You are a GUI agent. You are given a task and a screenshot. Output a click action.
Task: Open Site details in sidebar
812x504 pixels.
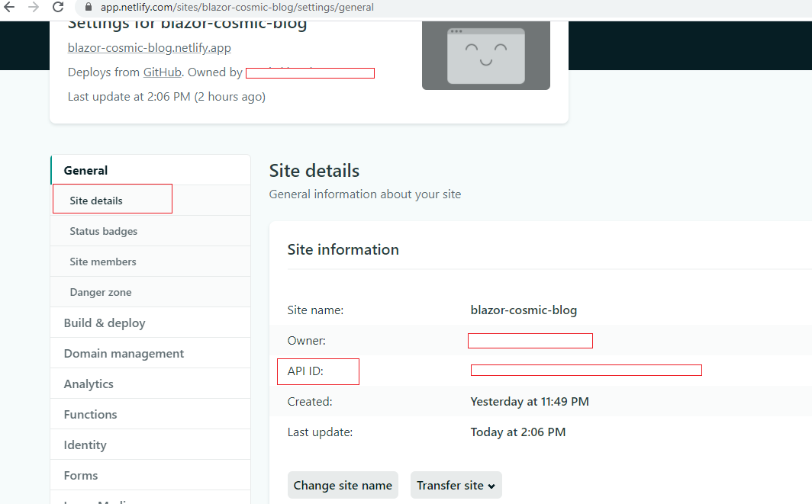[150, 201]
